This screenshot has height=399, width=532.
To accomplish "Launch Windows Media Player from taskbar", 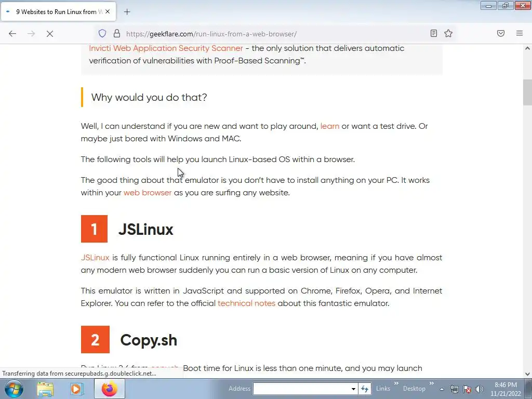I will (76, 389).
